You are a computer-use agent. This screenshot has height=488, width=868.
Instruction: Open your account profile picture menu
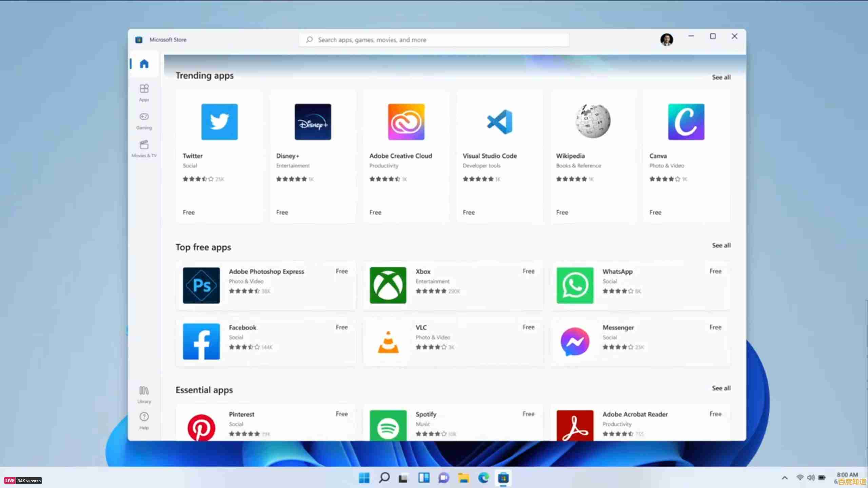tap(667, 39)
